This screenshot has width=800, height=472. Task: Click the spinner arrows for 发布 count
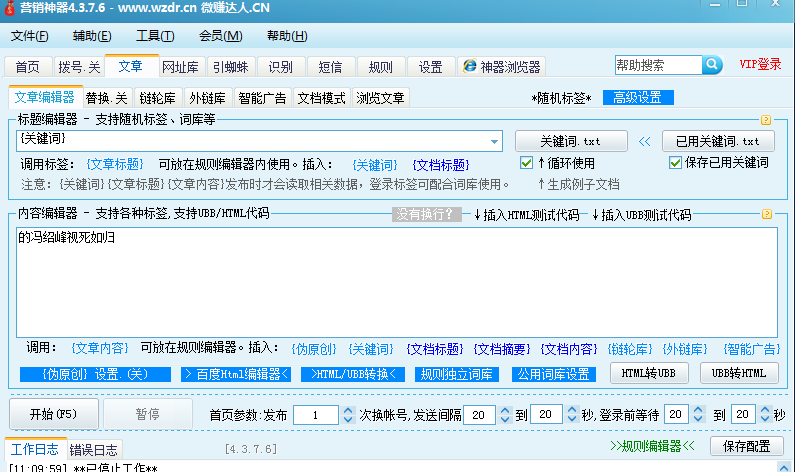click(x=348, y=414)
